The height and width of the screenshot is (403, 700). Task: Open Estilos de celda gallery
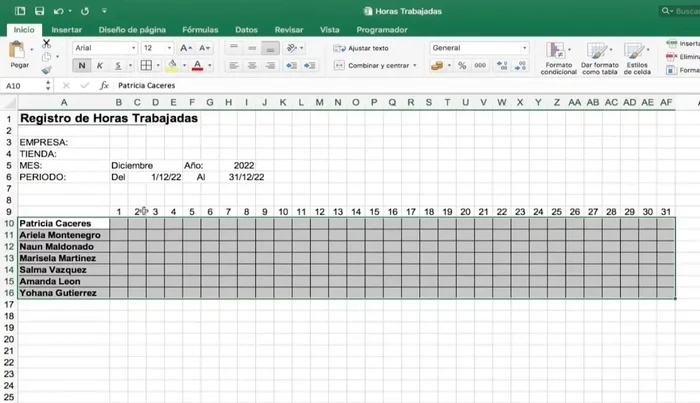[x=637, y=58]
